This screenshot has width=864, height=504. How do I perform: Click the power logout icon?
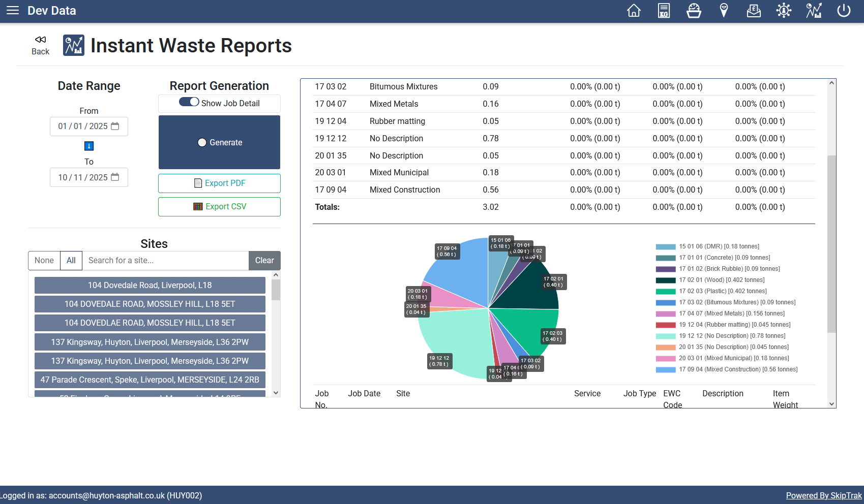point(844,11)
